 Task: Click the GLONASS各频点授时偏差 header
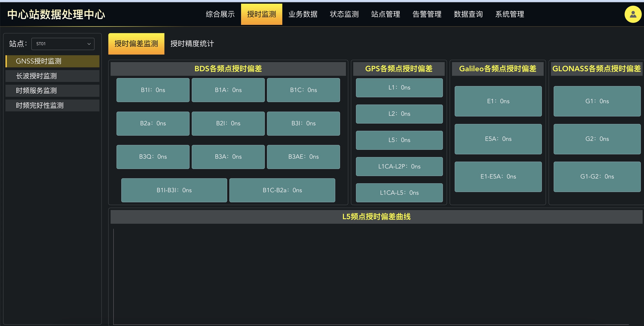coord(597,69)
